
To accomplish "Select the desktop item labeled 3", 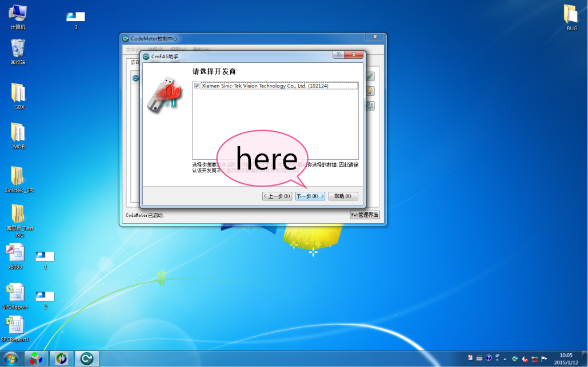I will coord(75,17).
